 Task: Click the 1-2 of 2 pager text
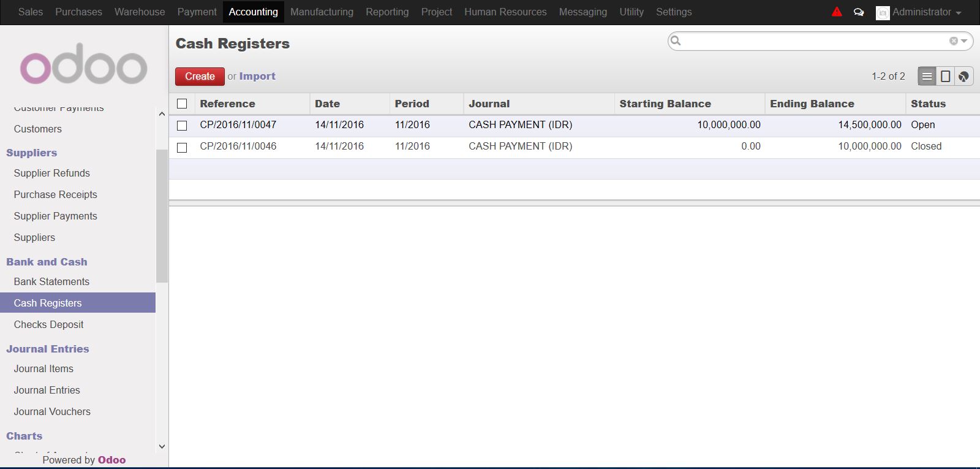[888, 76]
